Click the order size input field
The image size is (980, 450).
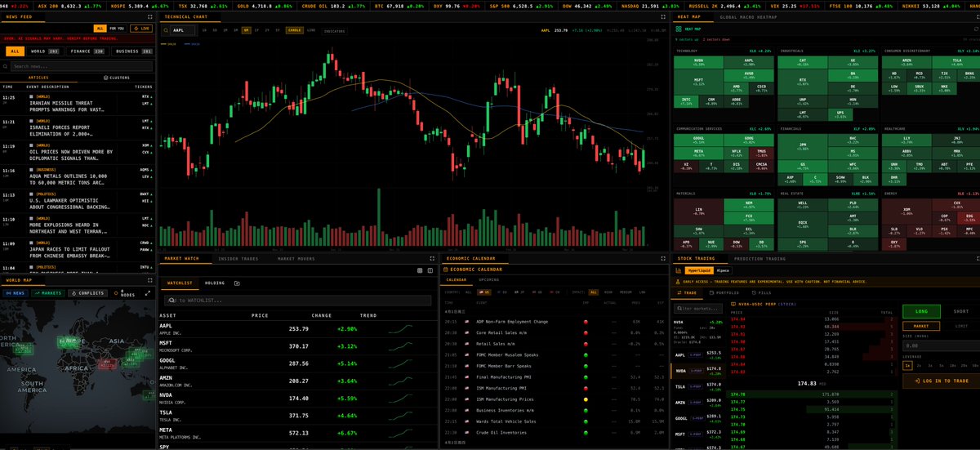point(940,346)
